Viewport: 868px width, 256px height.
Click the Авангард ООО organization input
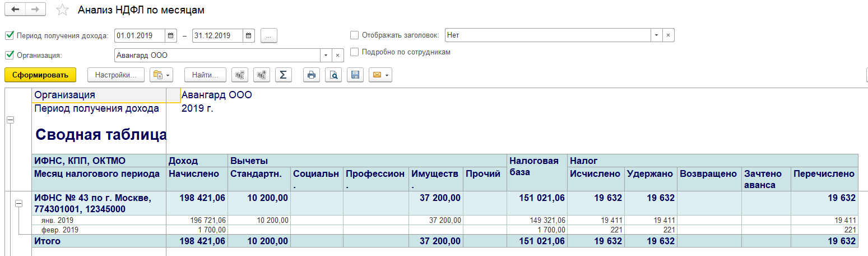pos(217,55)
